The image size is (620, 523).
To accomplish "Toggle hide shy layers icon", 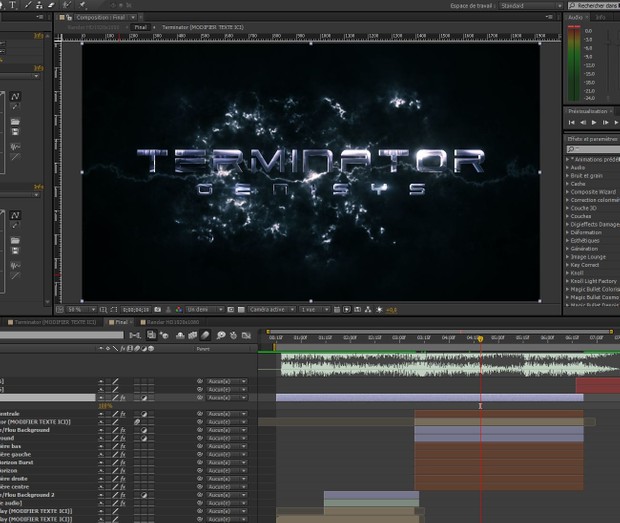I will click(x=180, y=335).
